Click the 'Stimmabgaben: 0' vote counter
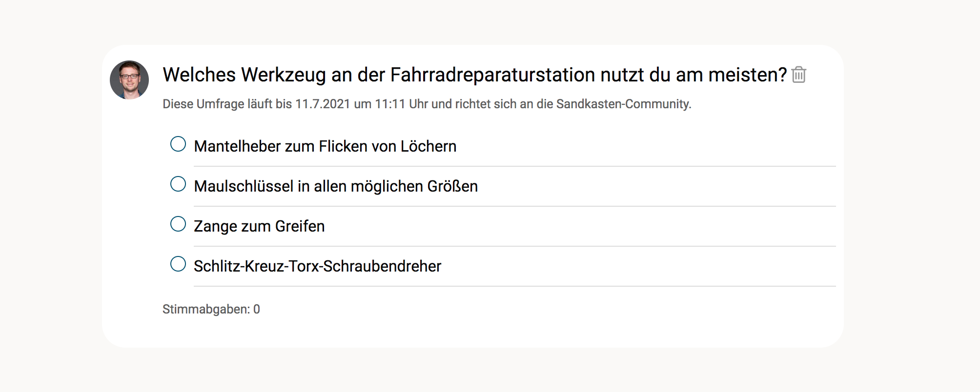Screen dimensions: 980x392 coord(211,309)
